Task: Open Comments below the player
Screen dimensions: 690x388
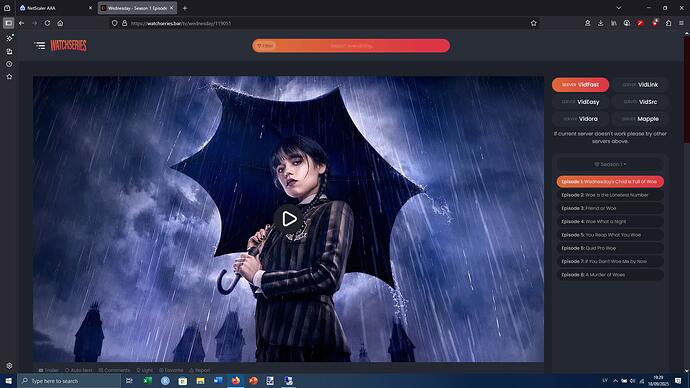Action: 114,370
